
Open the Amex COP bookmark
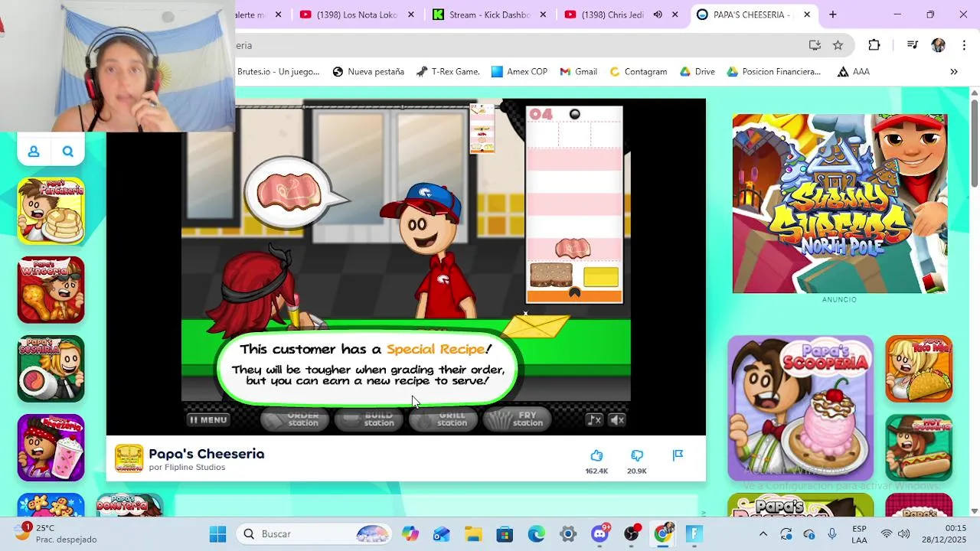(520, 72)
